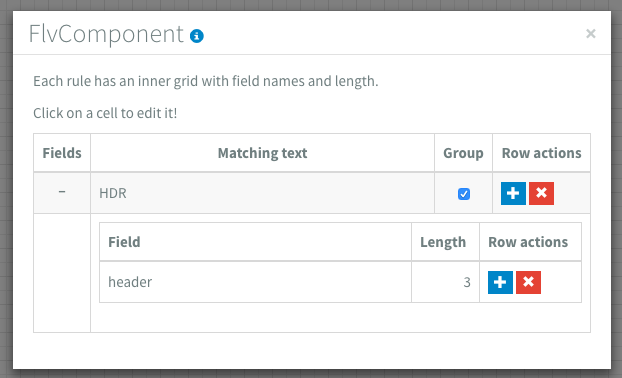The height and width of the screenshot is (378, 622).
Task: Edit the header field name cell
Action: click(255, 282)
